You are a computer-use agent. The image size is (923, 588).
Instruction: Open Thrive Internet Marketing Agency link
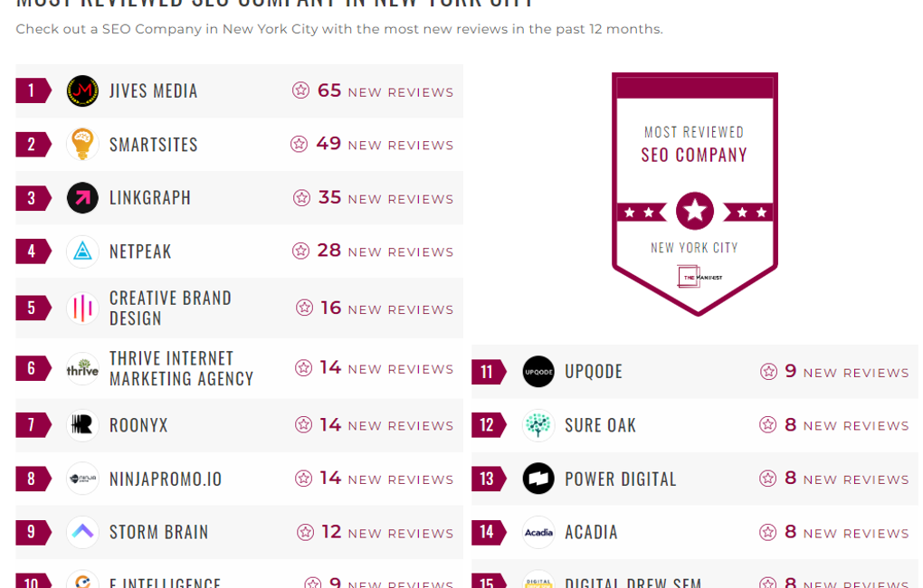[181, 368]
